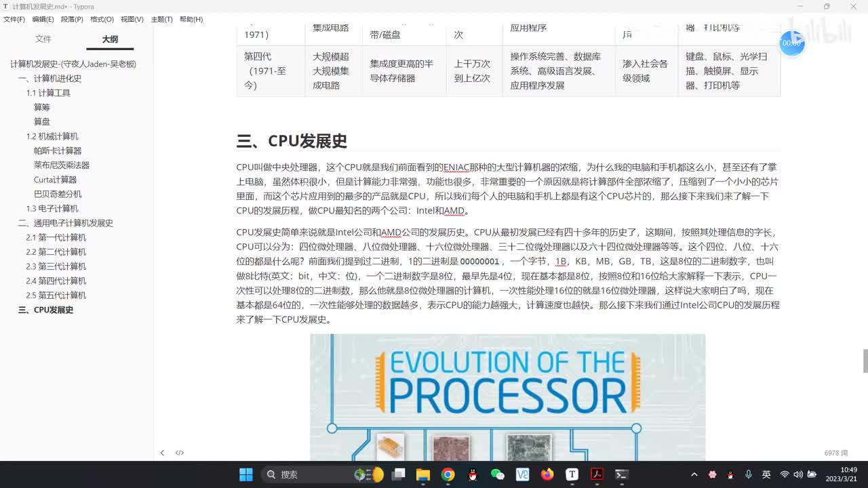This screenshot has height=488, width=868.
Task: Open the 格式(O) menu
Action: coord(102,19)
